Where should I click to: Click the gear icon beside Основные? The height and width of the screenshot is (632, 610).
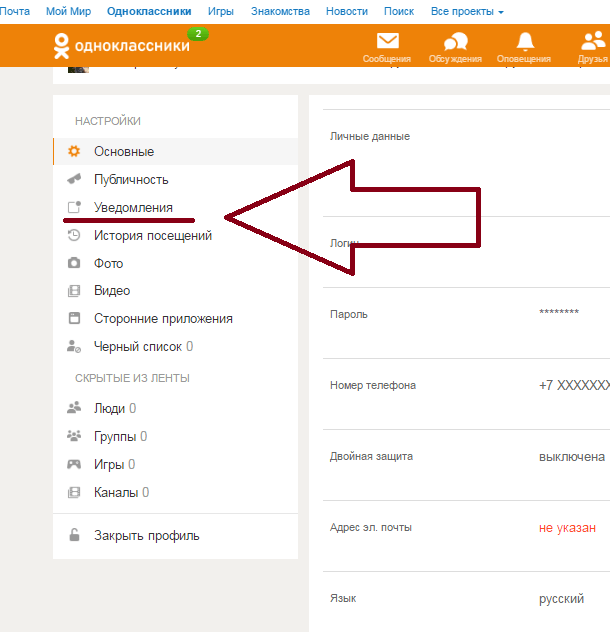74,152
